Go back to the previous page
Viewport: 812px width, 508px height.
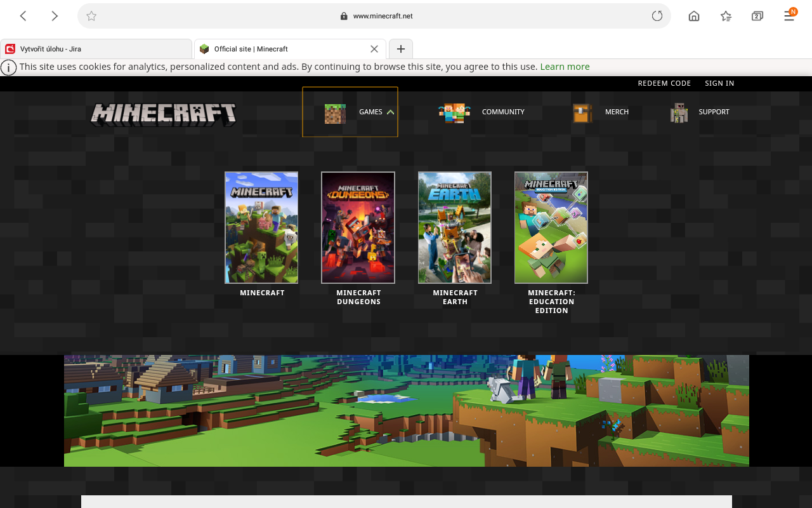pos(23,16)
